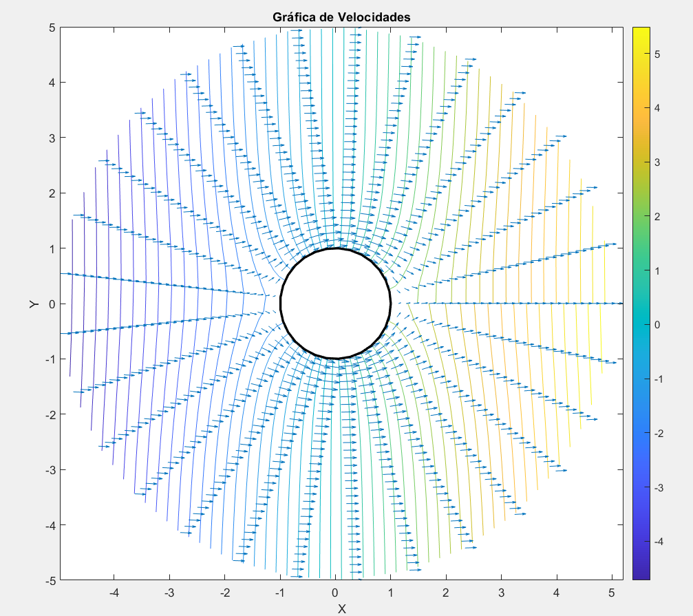Click the dark blue bottom of the colorbar
The image size is (693, 616).
tap(641, 575)
